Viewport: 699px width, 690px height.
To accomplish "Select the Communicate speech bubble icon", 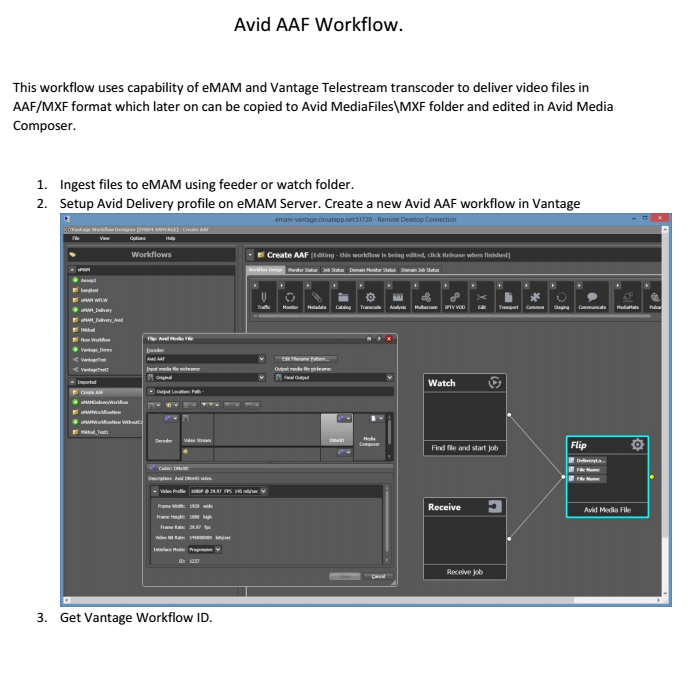I will coord(592,297).
